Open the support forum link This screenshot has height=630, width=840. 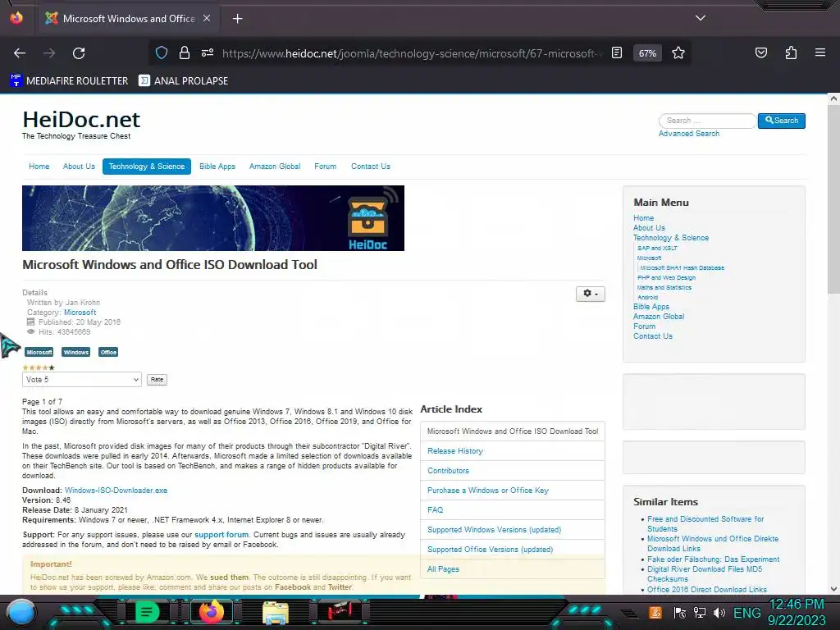coord(221,535)
